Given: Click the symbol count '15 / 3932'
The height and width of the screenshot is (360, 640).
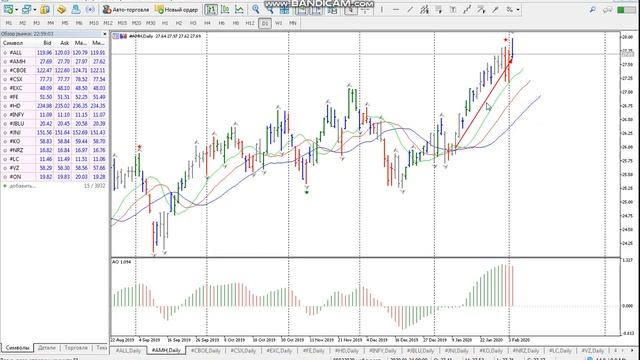Looking at the screenshot, I should pyautogui.click(x=95, y=186).
